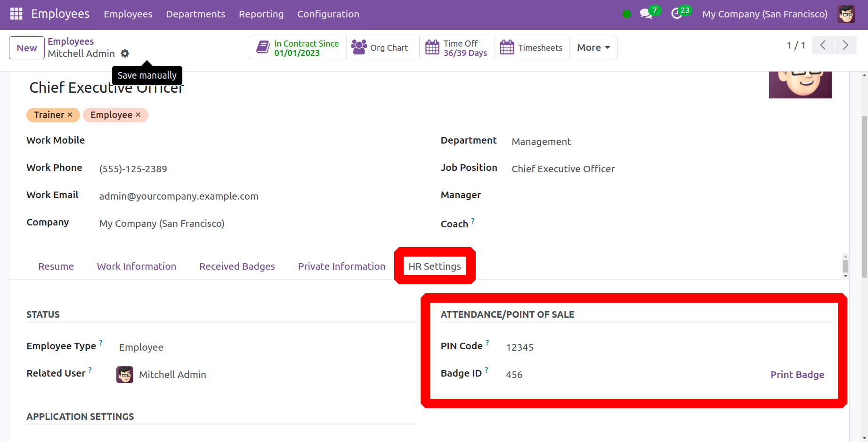
Task: Click the New button
Action: [27, 48]
